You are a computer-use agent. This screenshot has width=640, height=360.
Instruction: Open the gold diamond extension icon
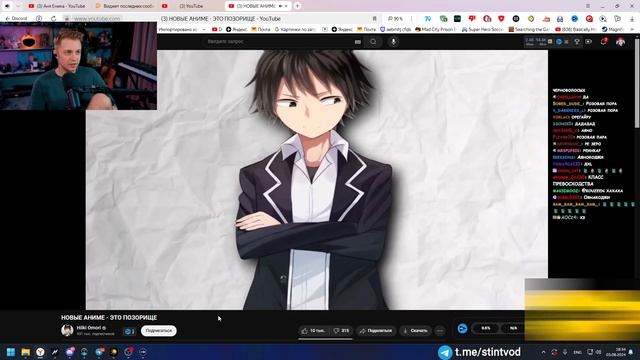pyautogui.click(x=531, y=19)
